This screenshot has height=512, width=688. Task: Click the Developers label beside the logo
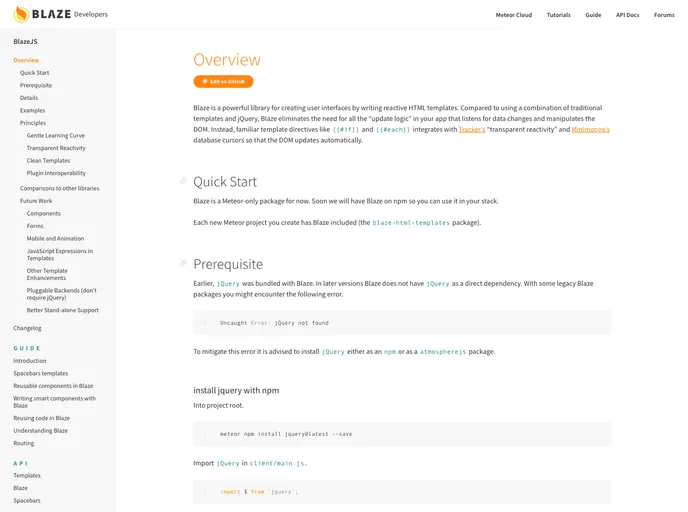91,14
